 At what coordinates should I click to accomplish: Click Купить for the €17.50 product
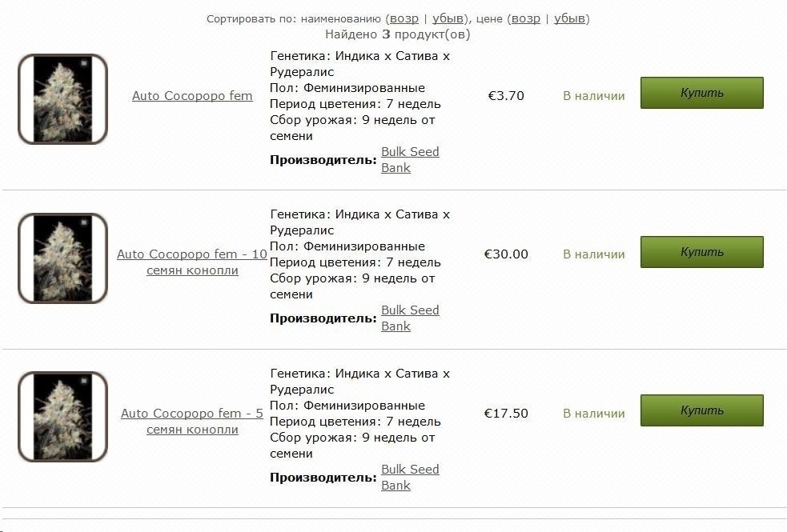point(701,410)
